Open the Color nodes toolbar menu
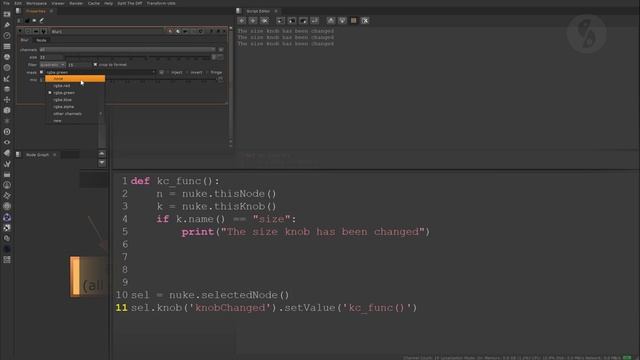This screenshot has height=360, width=640. [x=7, y=57]
